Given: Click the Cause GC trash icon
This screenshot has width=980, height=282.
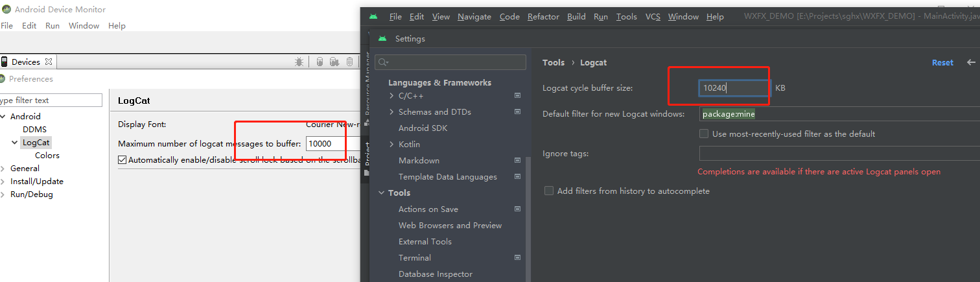Looking at the screenshot, I should point(349,62).
